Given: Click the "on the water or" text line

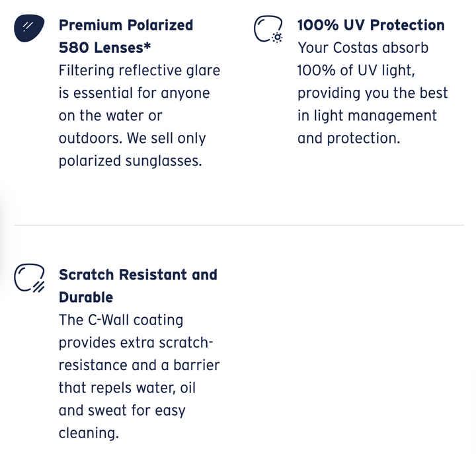Looking at the screenshot, I should tap(110, 116).
